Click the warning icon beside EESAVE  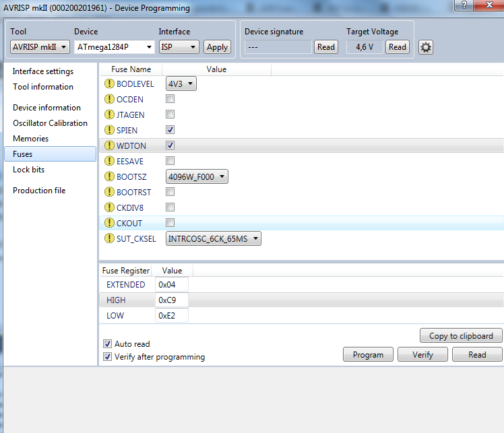(x=109, y=161)
